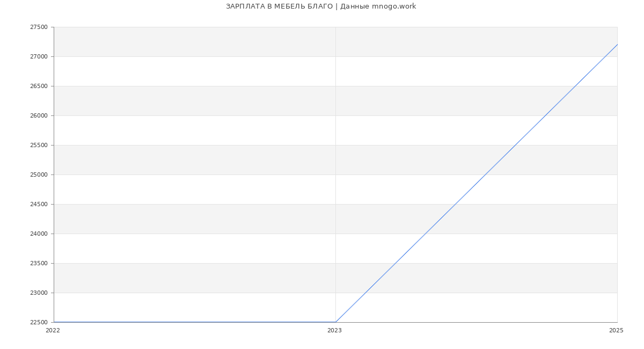Select the 24500 y-axis label
This screenshot has height=349, width=644.
[x=39, y=205]
